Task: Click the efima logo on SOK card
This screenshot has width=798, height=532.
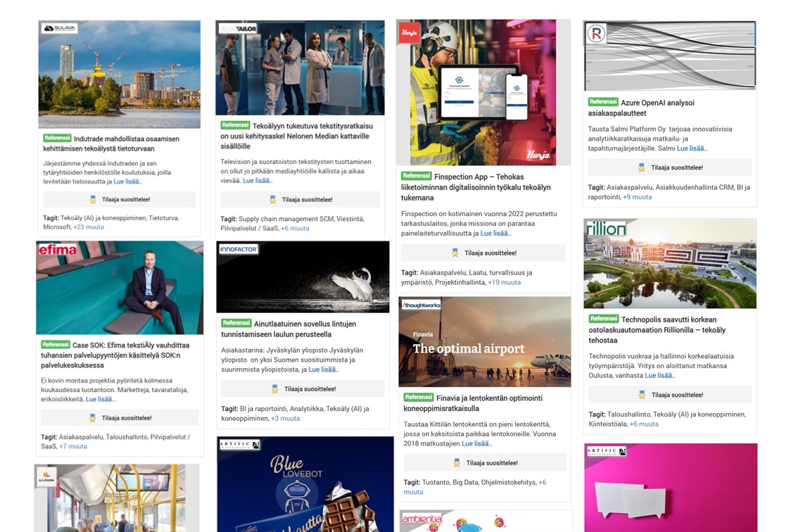Action: click(x=58, y=249)
